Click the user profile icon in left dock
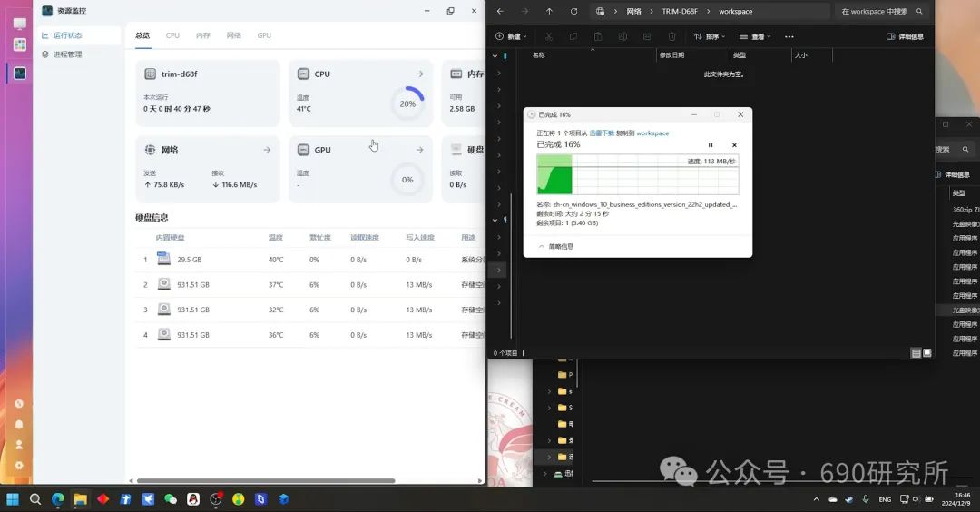980x512 pixels. click(x=19, y=445)
